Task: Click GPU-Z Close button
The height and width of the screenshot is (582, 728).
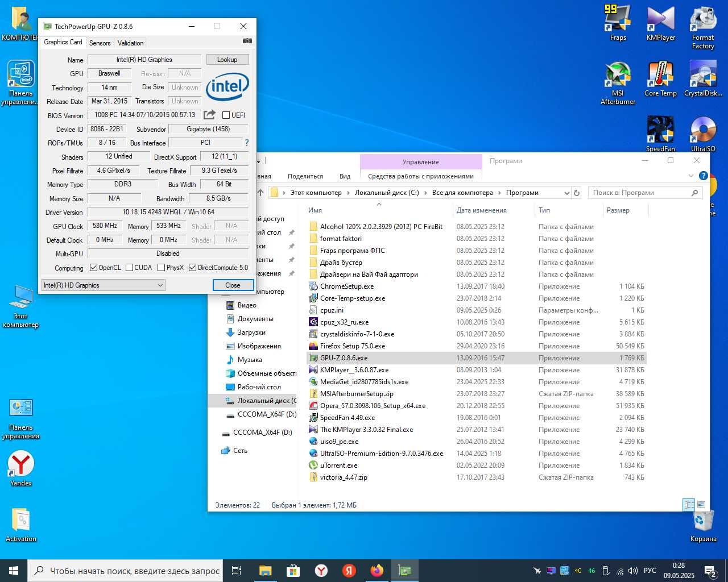Action: click(233, 285)
